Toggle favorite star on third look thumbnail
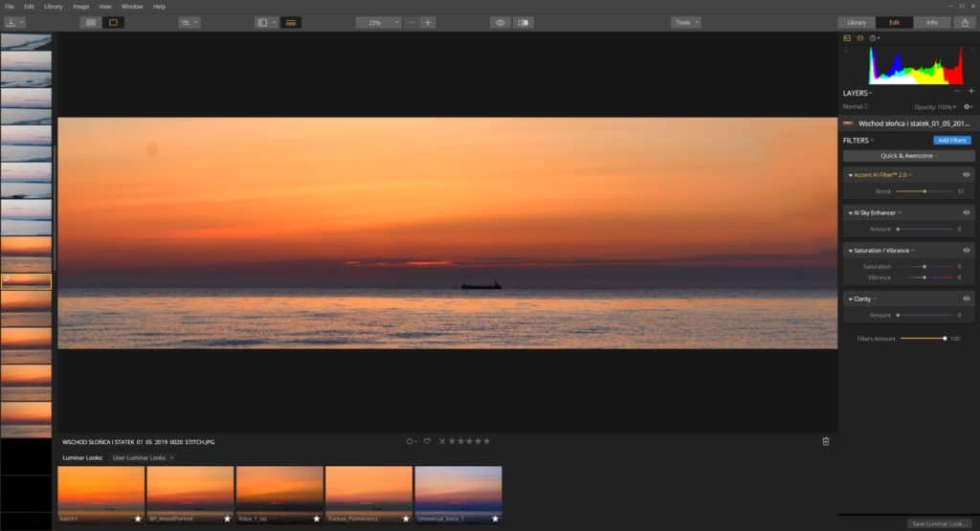The height and width of the screenshot is (531, 980). click(x=316, y=519)
